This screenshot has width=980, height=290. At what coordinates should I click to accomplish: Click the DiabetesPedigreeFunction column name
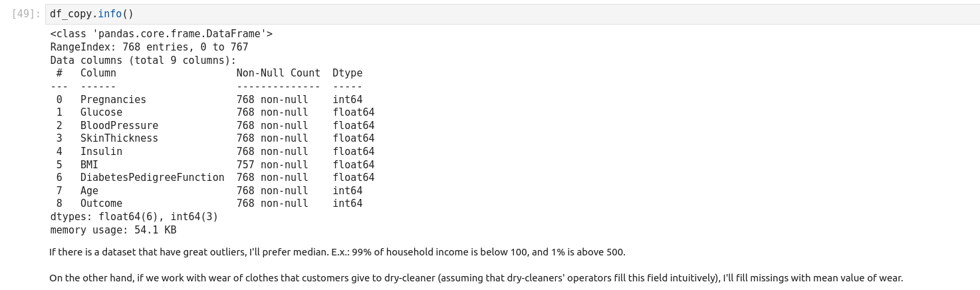pyautogui.click(x=152, y=177)
